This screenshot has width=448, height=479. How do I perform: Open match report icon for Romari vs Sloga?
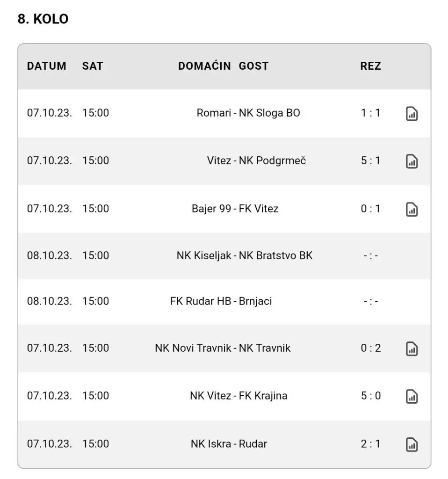[x=412, y=114]
